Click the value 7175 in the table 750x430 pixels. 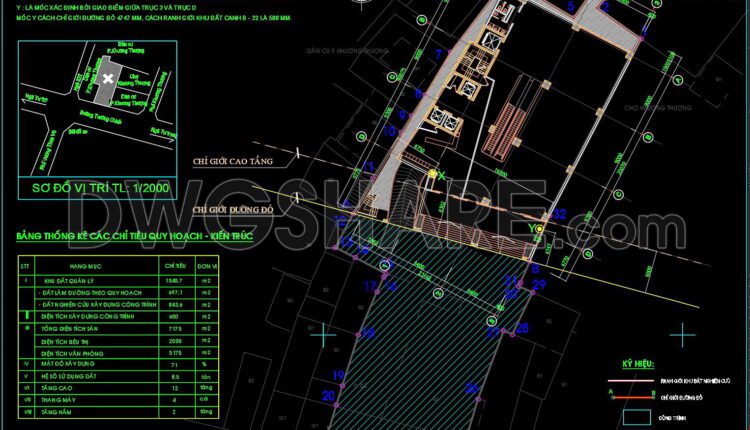[175, 329]
